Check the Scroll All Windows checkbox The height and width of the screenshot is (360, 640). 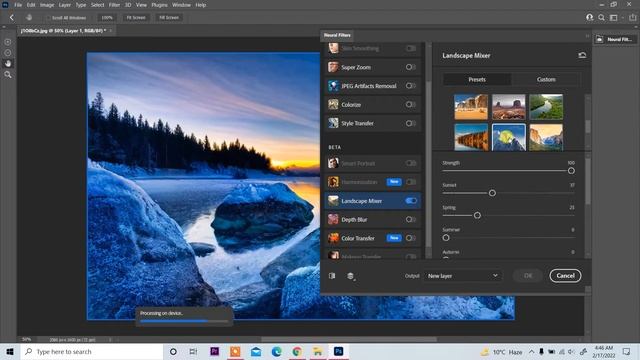(48, 18)
